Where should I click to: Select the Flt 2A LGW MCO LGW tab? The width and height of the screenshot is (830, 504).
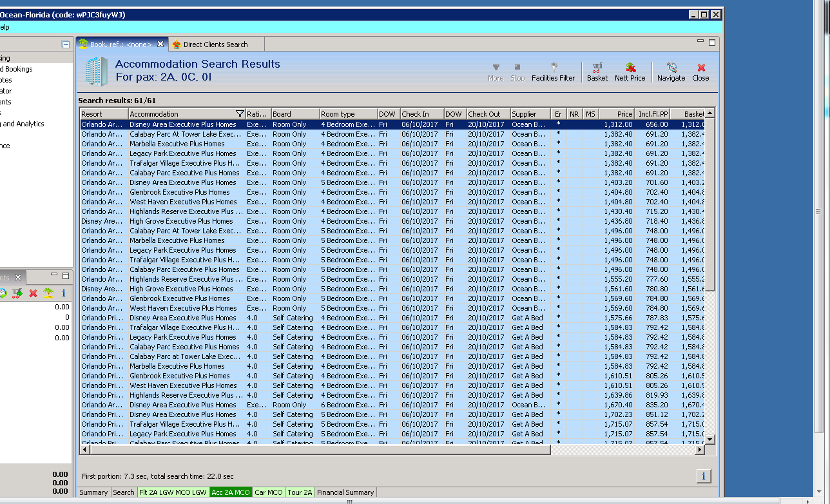173,492
